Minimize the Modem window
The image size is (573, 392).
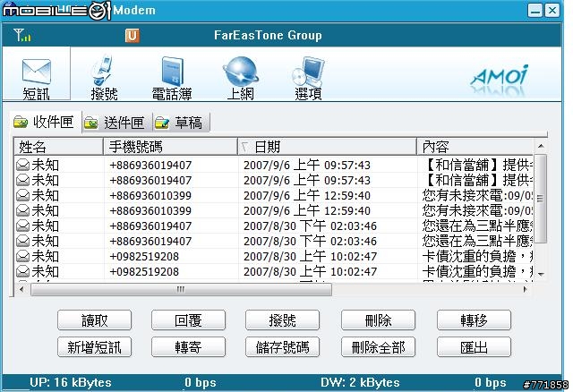point(535,10)
